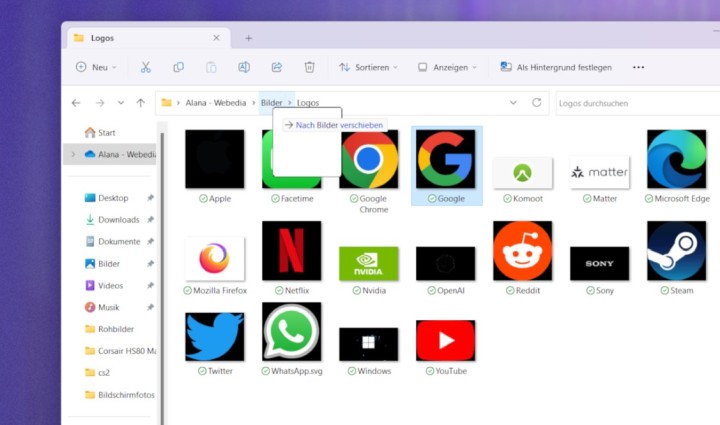Click Als Hintergrund festlegen button
The image size is (720, 425).
pos(555,67)
